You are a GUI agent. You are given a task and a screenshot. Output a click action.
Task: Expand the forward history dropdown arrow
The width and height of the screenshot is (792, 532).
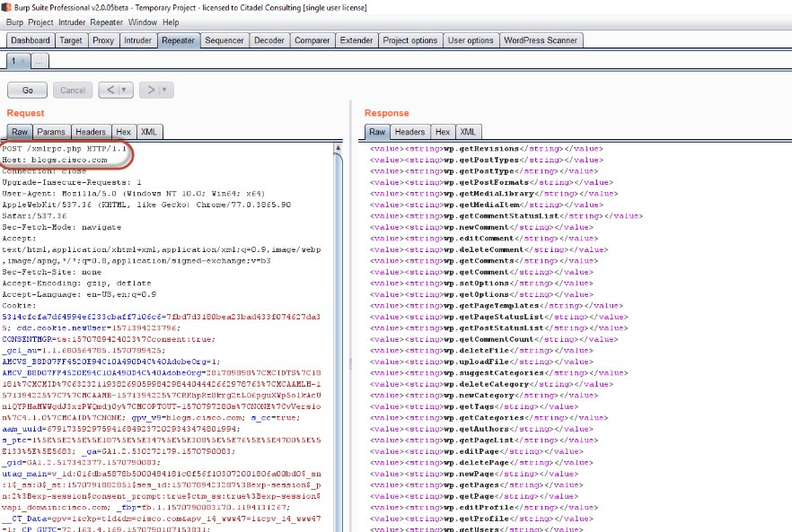(164, 90)
